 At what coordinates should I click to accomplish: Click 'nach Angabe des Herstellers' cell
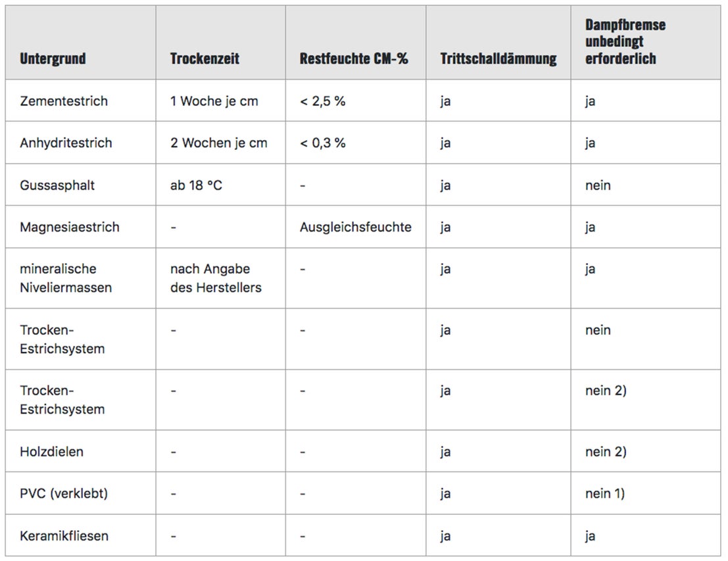pos(216,278)
